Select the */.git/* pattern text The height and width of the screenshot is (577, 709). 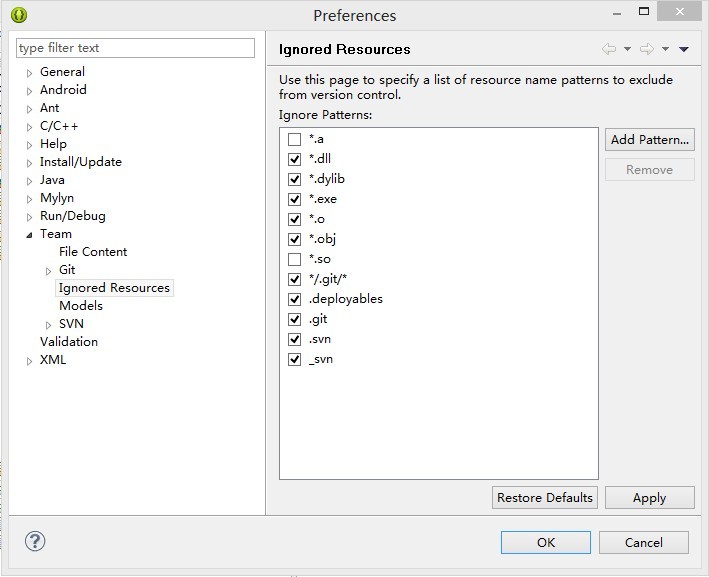[328, 279]
